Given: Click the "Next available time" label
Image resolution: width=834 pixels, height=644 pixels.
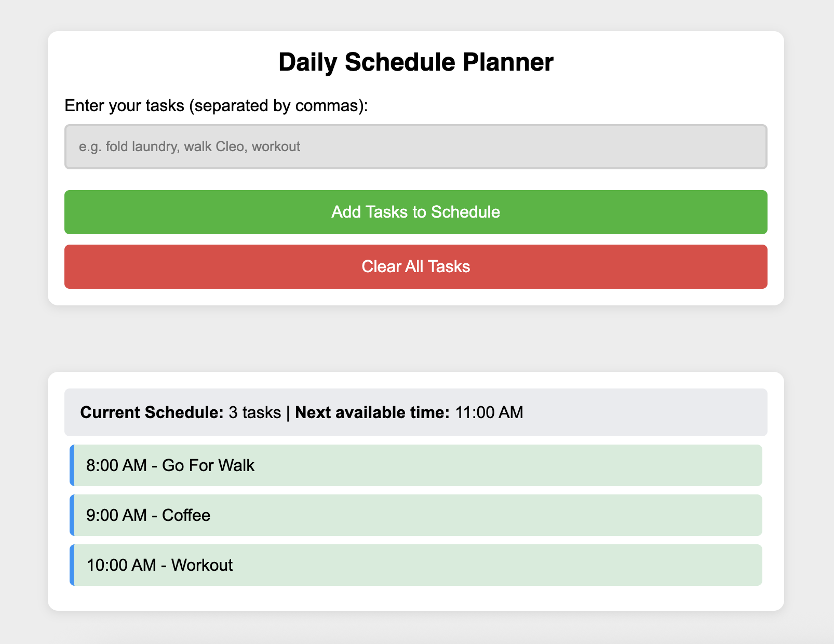Looking at the screenshot, I should tap(372, 412).
